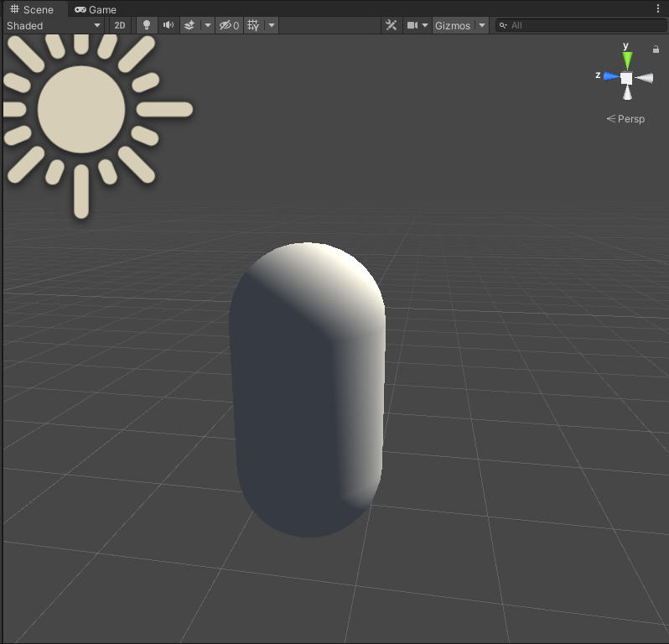
Task: Open the Gizmos dropdown arrow
Action: (x=482, y=26)
